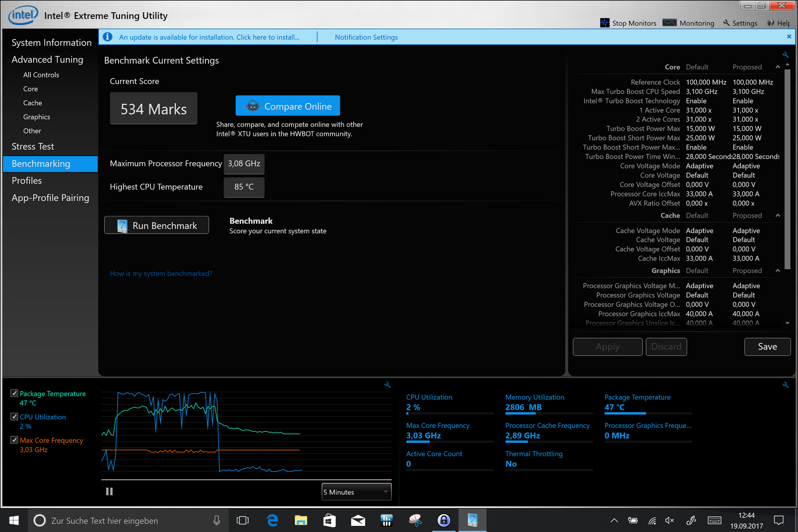The image size is (798, 532).
Task: Click the Help question mark icon
Action: [771, 23]
